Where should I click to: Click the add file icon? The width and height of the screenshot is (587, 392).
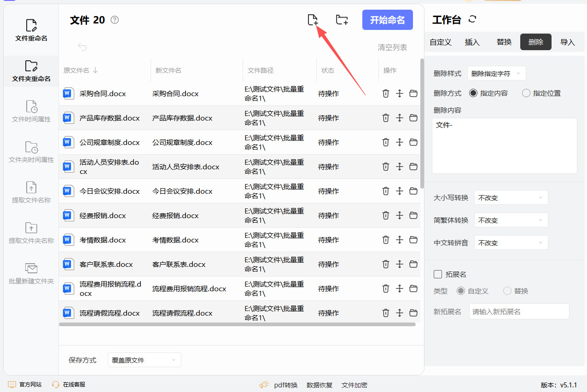point(313,20)
